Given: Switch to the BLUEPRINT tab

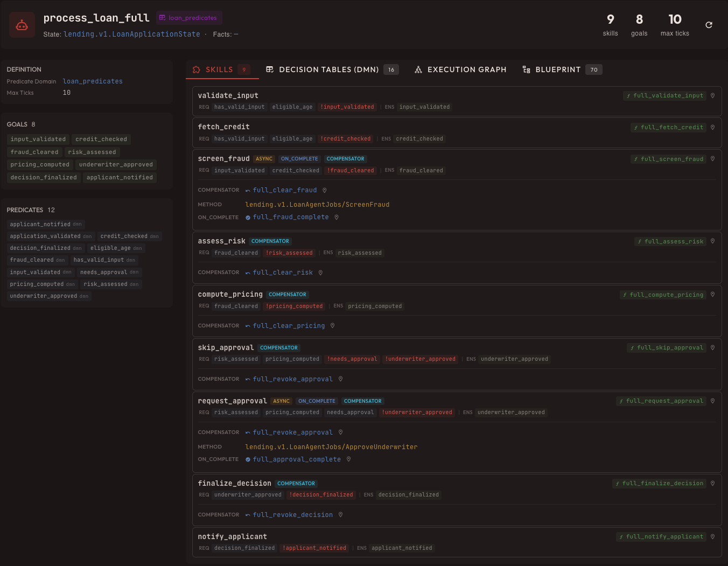Looking at the screenshot, I should pos(558,69).
